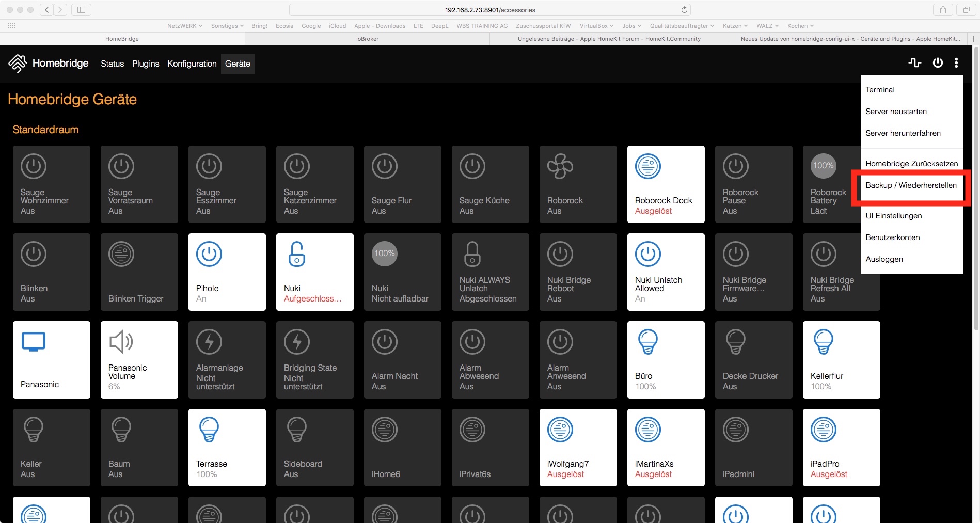This screenshot has height=523, width=980.
Task: Expand the Sonstiges bookmarks folder
Action: tap(227, 26)
